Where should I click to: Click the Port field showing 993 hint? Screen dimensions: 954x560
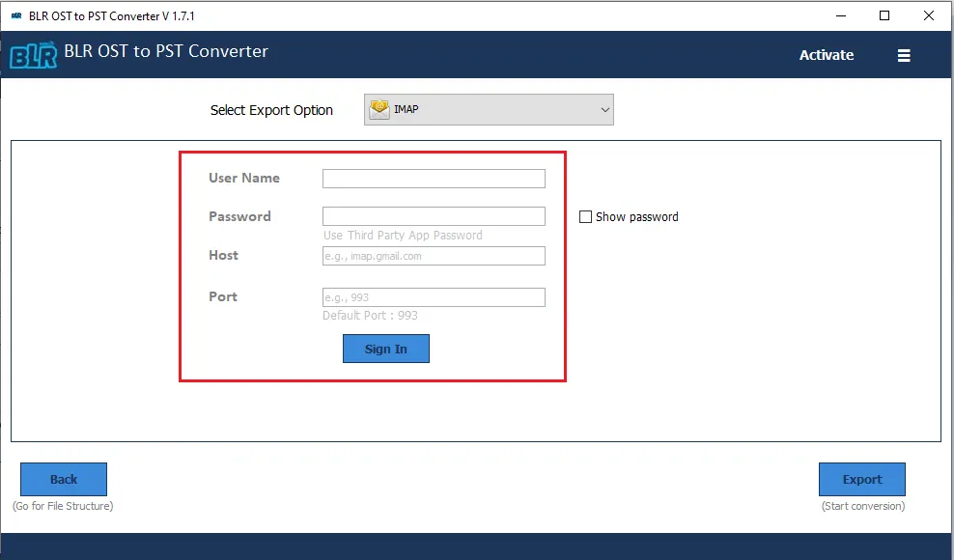[x=433, y=296]
